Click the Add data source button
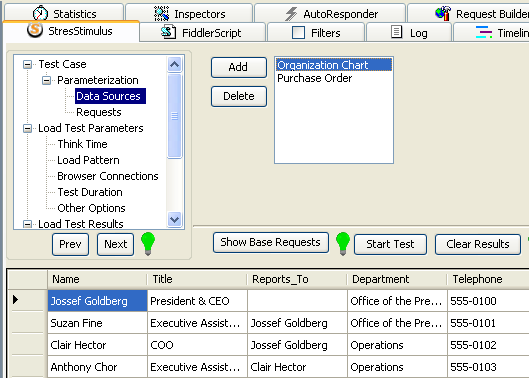 239,67
